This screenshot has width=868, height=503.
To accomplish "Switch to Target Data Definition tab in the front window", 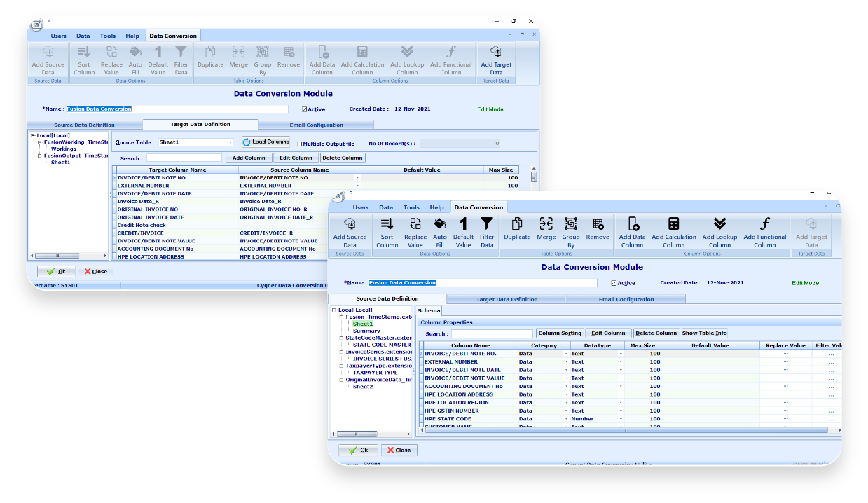I will (507, 299).
